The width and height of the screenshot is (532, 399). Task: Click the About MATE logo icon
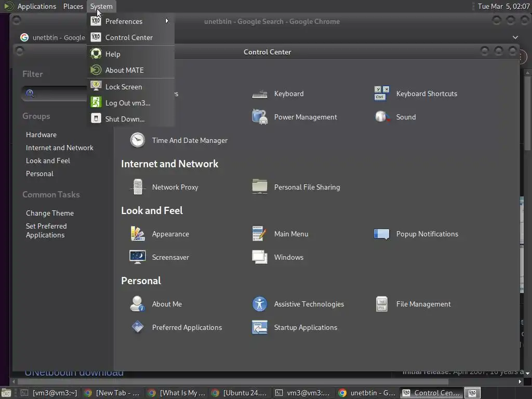[x=96, y=70]
